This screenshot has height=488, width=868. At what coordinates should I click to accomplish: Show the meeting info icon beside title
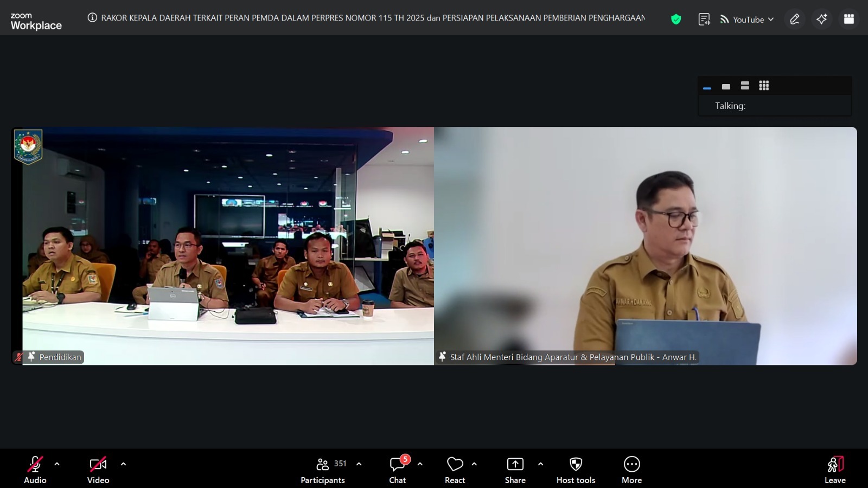point(92,18)
